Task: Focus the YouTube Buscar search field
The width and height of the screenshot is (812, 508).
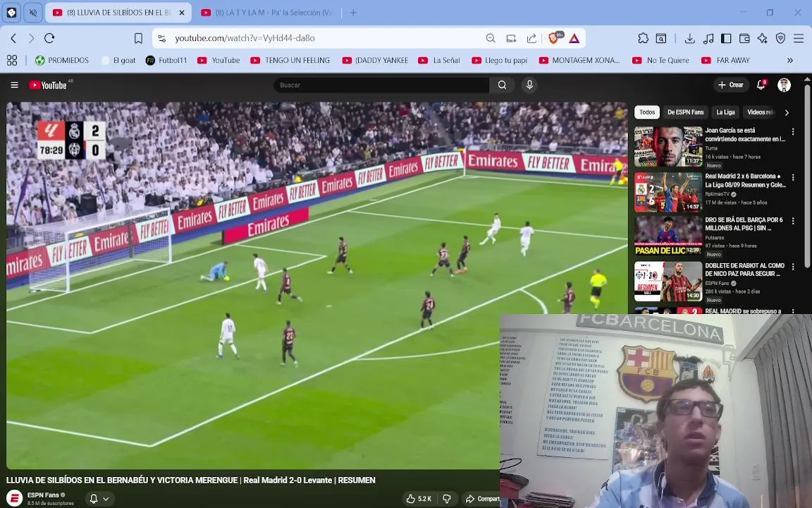Action: pyautogui.click(x=381, y=85)
